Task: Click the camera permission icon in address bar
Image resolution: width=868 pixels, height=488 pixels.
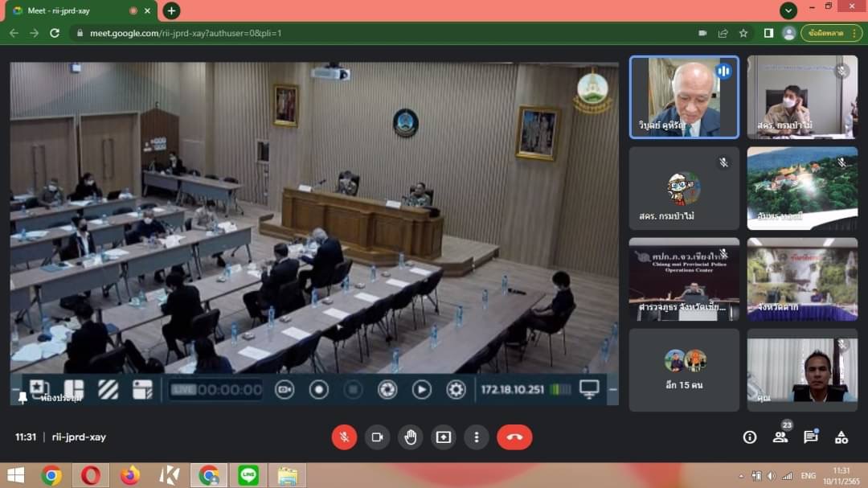Action: point(702,33)
